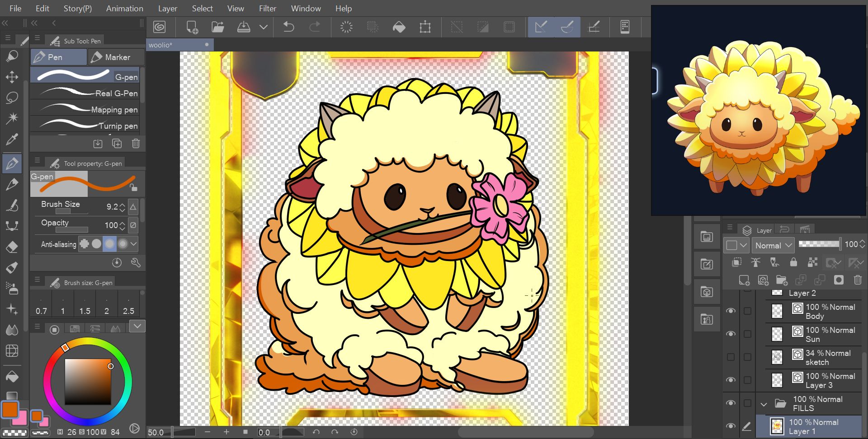The height and width of the screenshot is (439, 868).
Task: Increase the Brush Size stepper
Action: pyautogui.click(x=122, y=205)
